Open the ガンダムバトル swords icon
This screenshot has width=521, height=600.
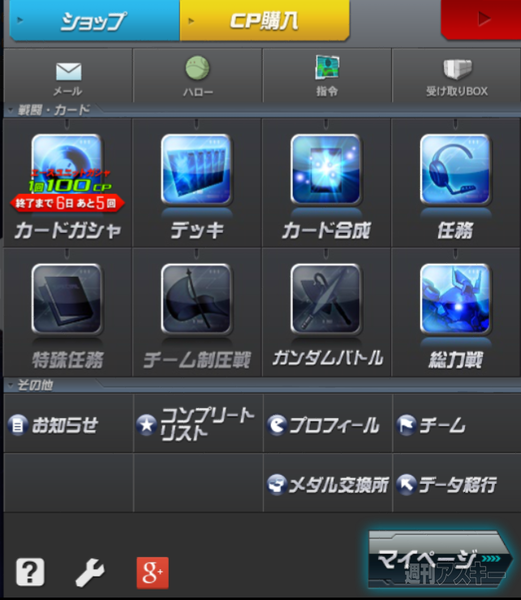click(x=326, y=298)
